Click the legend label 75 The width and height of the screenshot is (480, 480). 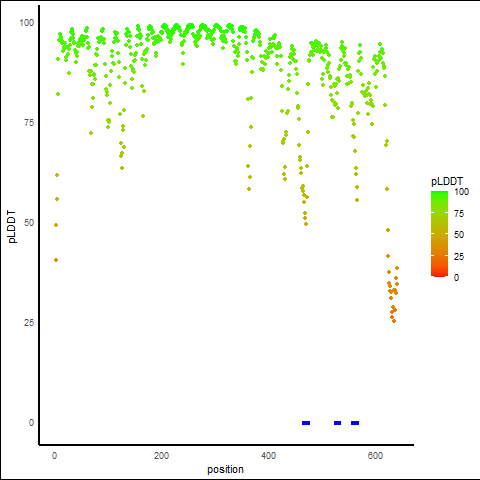coord(459,214)
